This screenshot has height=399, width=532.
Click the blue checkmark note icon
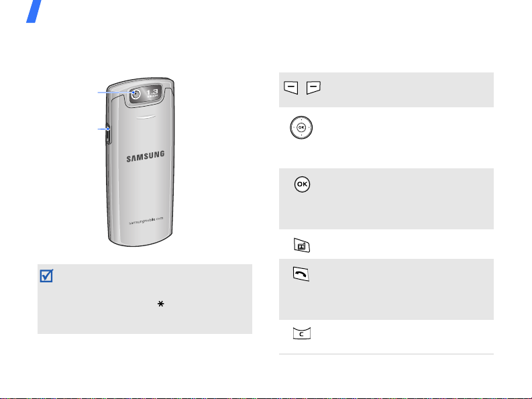click(46, 276)
